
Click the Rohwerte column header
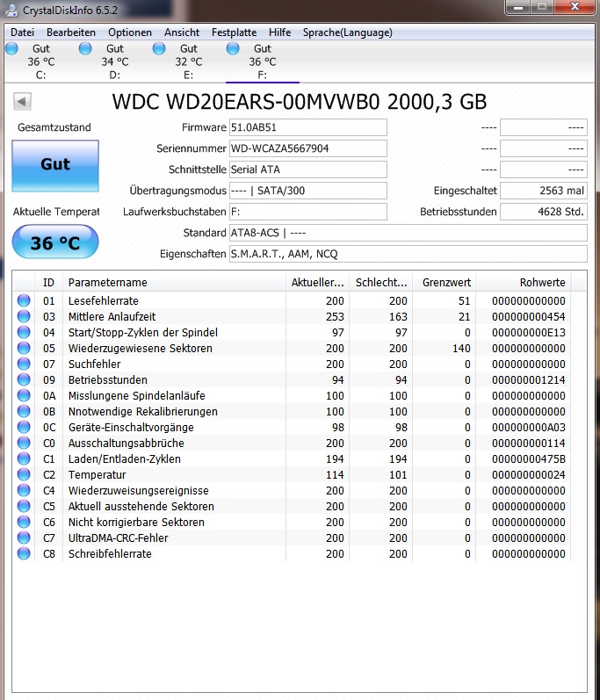click(x=524, y=283)
